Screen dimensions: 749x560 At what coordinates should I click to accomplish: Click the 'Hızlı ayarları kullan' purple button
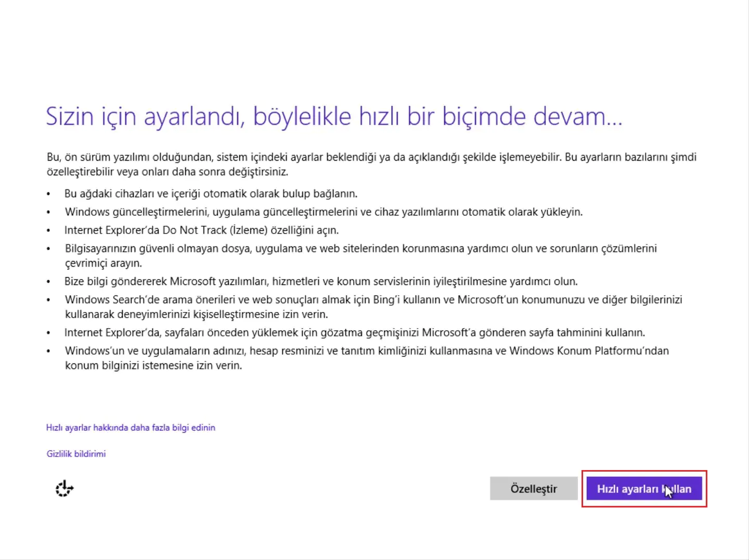pyautogui.click(x=644, y=488)
